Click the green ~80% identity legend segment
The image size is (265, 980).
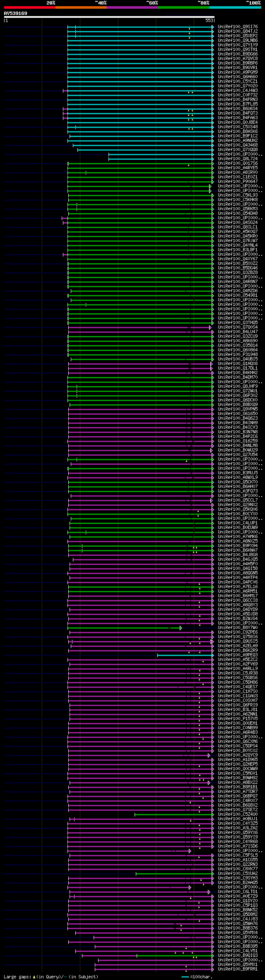[x=183, y=7]
